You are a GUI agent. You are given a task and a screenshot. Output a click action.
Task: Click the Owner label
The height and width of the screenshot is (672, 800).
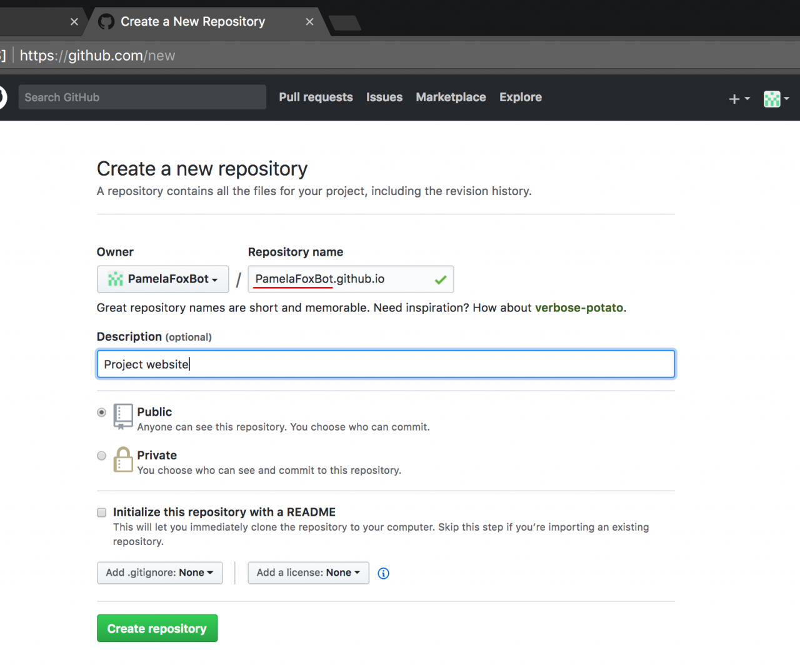tap(115, 252)
